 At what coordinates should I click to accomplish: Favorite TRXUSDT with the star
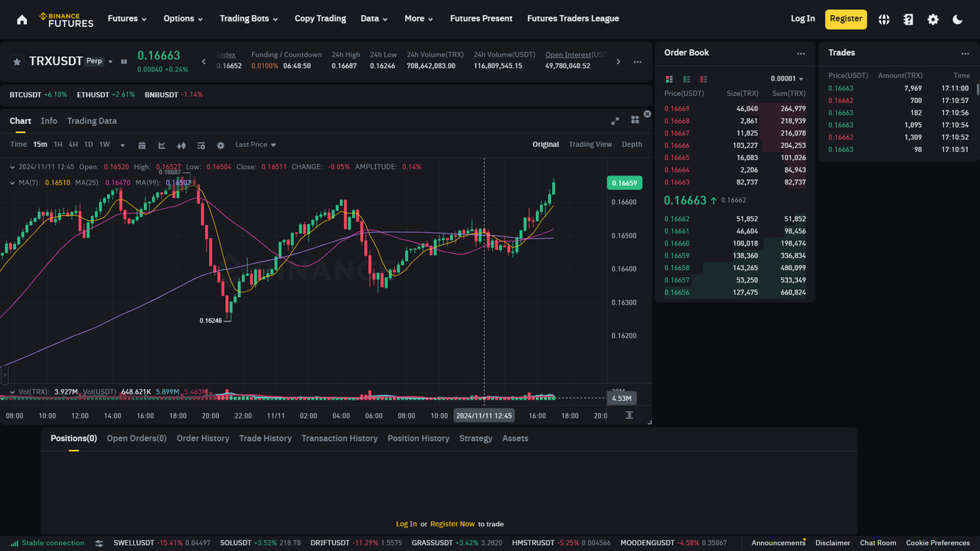coord(17,61)
